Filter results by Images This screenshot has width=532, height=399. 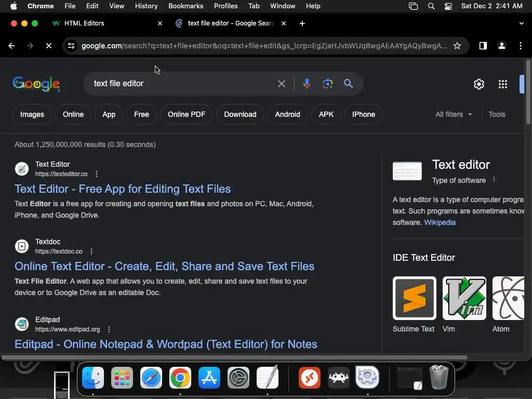[x=32, y=114]
